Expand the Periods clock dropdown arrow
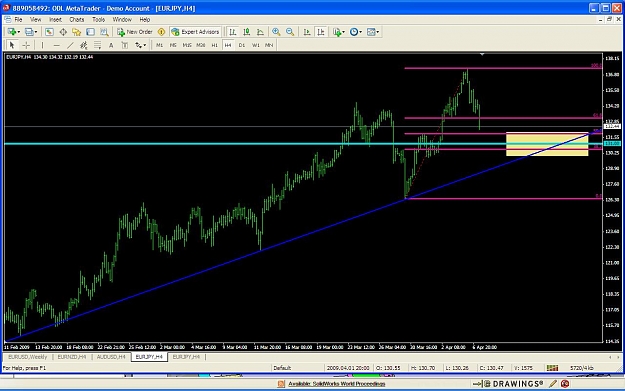This screenshot has width=625, height=391. [x=361, y=32]
